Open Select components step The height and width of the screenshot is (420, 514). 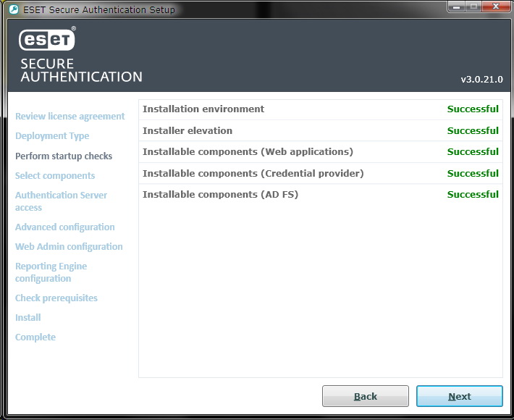coord(55,175)
